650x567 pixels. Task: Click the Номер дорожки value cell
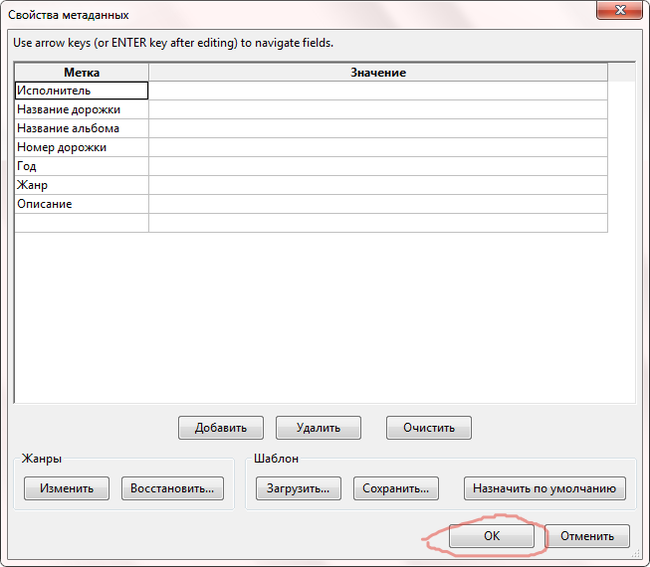click(378, 148)
